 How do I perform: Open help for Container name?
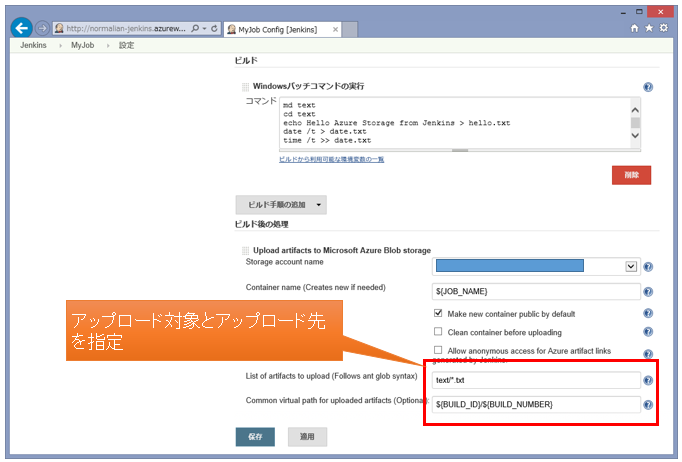coord(648,291)
